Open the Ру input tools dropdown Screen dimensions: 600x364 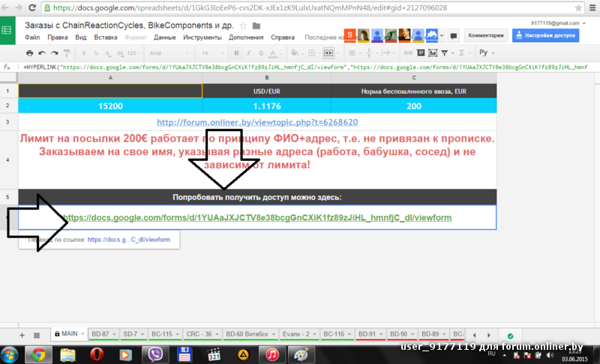click(x=487, y=52)
